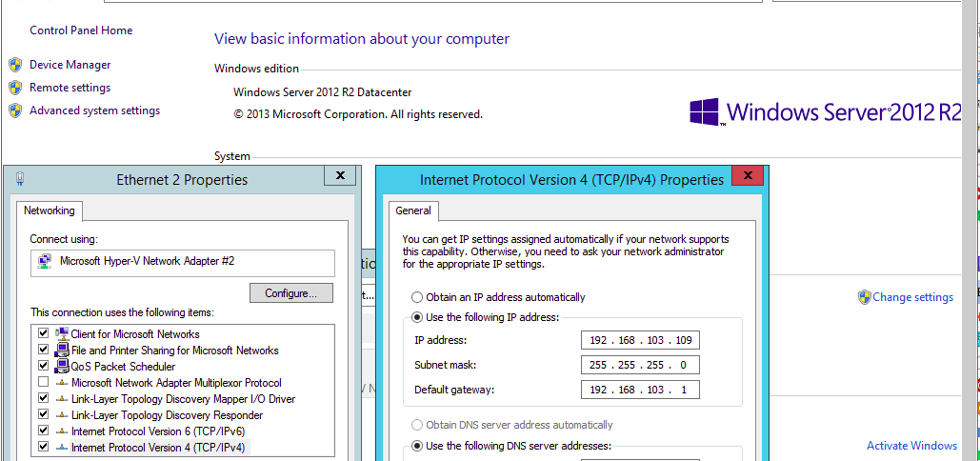980x461 pixels.
Task: Click the Ethernet 2 Properties title bar icon
Action: [20, 179]
